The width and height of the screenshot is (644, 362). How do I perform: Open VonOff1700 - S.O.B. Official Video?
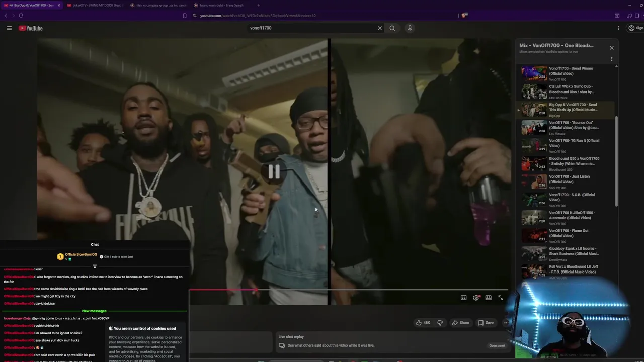pos(566,200)
